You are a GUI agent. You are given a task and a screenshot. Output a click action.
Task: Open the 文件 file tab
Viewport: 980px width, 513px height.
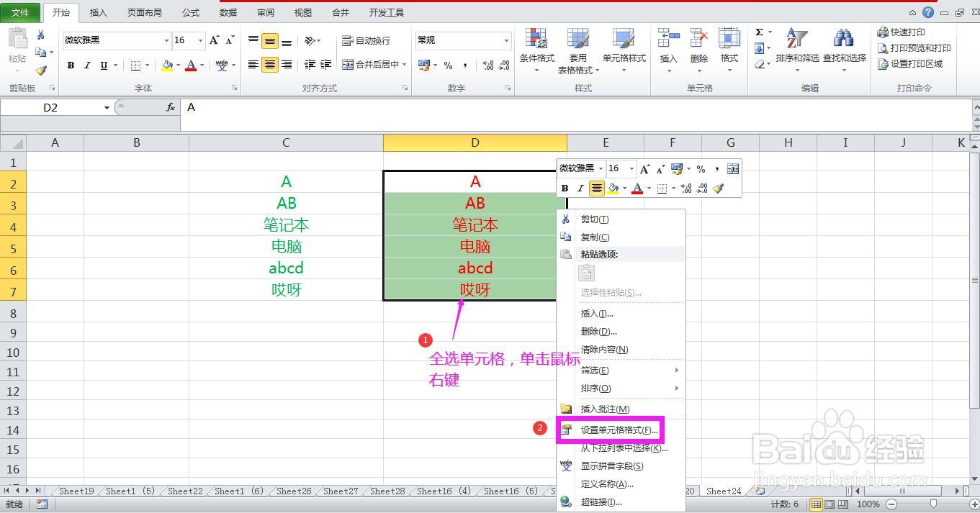(x=20, y=12)
